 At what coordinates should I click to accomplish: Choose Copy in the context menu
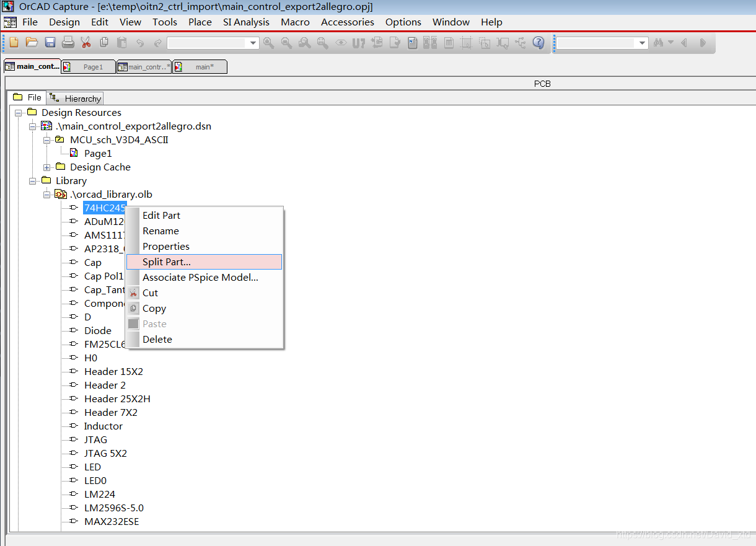pyautogui.click(x=204, y=308)
